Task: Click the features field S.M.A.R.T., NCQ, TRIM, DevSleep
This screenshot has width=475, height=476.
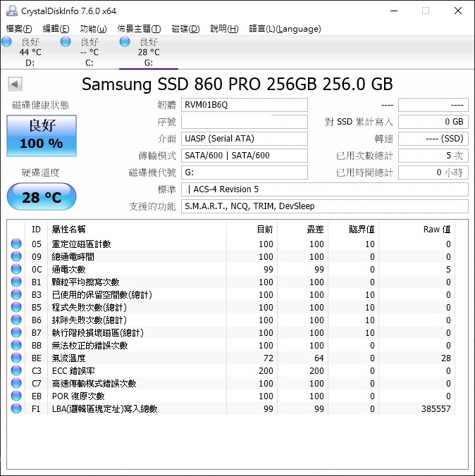Action: (325, 206)
